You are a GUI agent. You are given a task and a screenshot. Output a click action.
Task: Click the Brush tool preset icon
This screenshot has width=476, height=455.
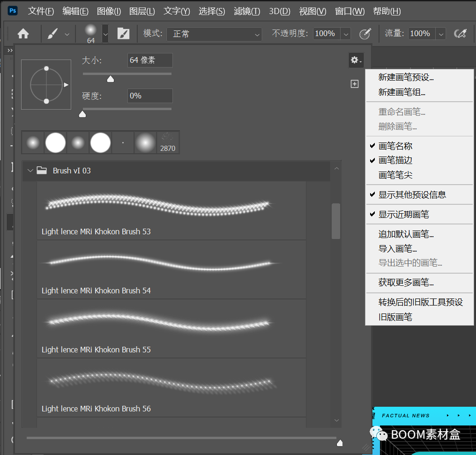point(52,34)
